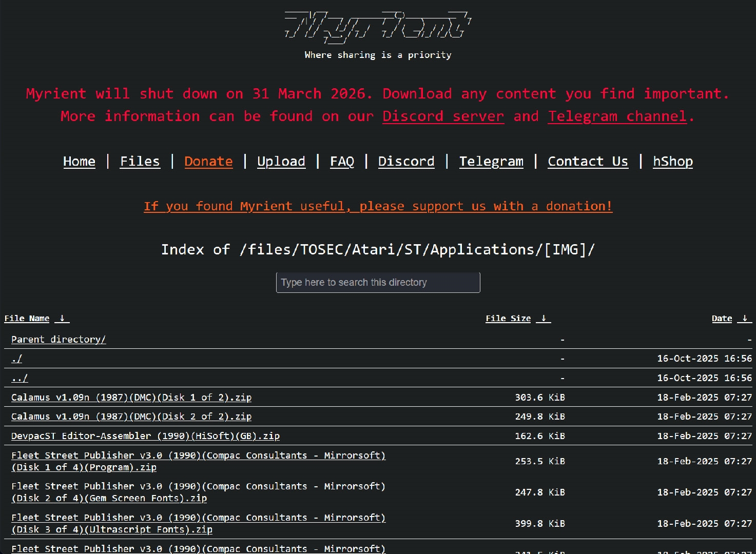Focus the directory search input field

click(x=378, y=283)
